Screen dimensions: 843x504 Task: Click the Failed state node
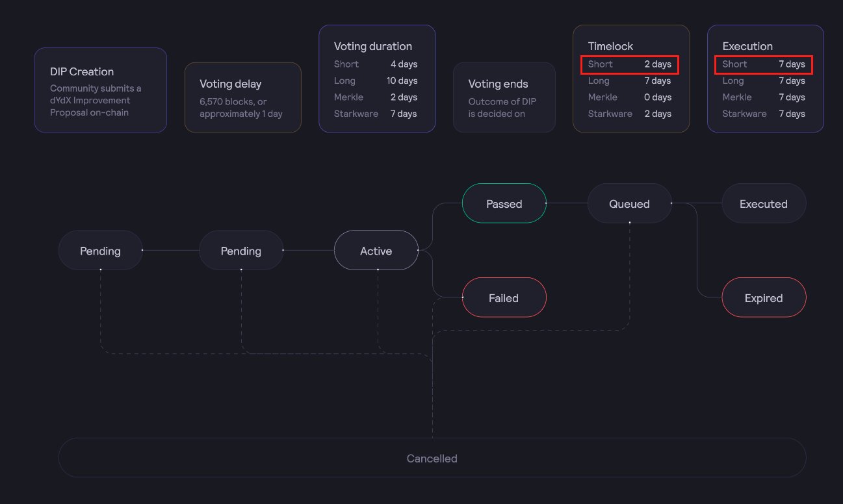[x=504, y=297]
